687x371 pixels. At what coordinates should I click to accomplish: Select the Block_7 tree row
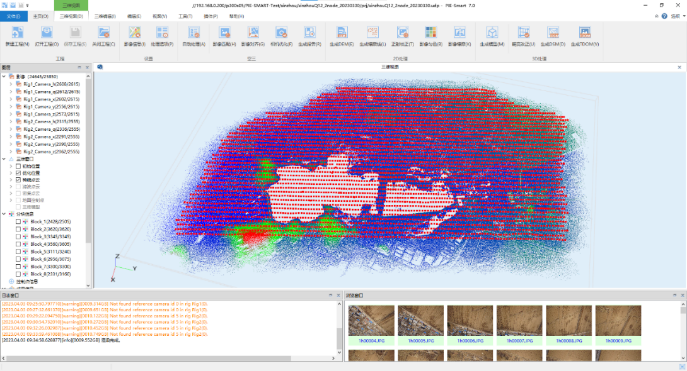click(50, 267)
